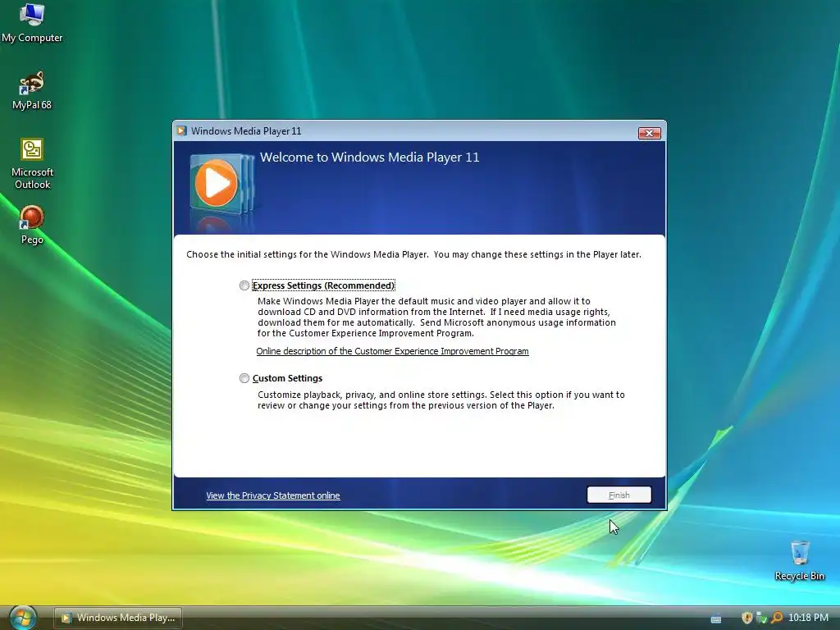Click the Finish button

click(619, 495)
